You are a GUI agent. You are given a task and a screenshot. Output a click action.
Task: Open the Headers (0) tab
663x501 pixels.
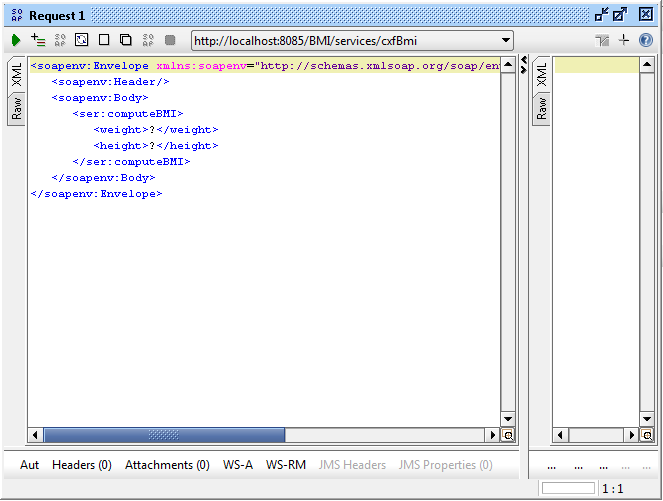81,465
